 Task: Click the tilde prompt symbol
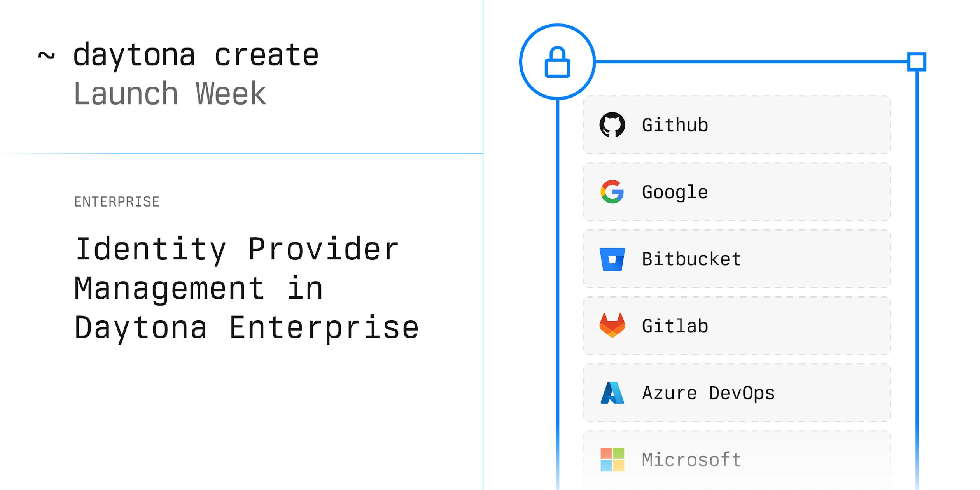(x=46, y=56)
